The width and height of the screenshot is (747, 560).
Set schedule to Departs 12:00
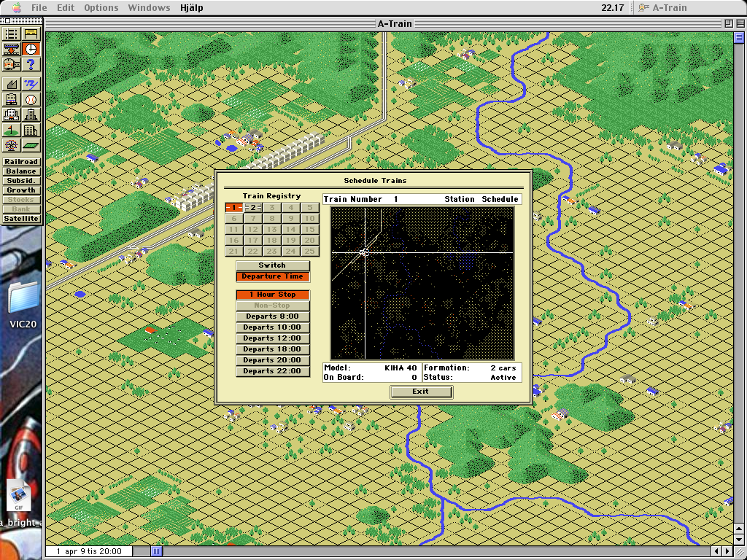[273, 338]
